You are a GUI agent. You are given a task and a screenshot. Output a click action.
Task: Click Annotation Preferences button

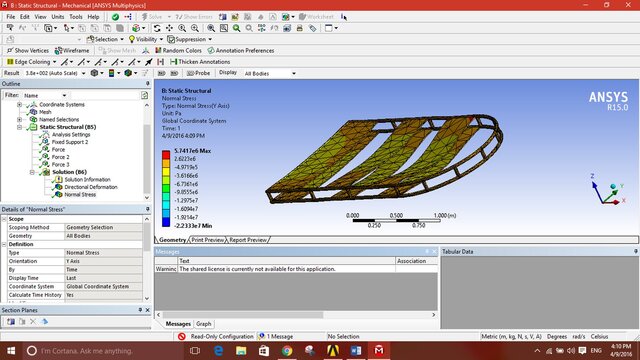[x=241, y=51]
